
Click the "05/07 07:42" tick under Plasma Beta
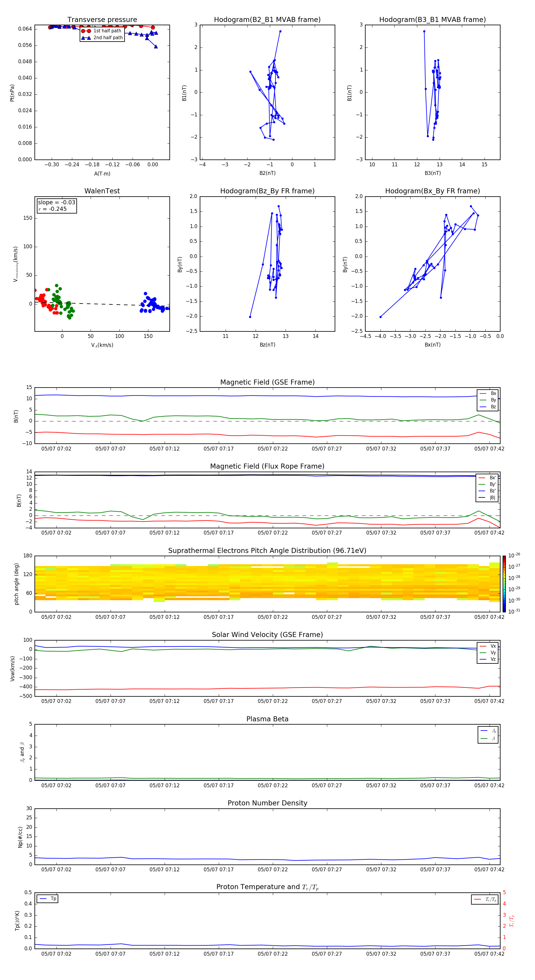pyautogui.click(x=489, y=785)
